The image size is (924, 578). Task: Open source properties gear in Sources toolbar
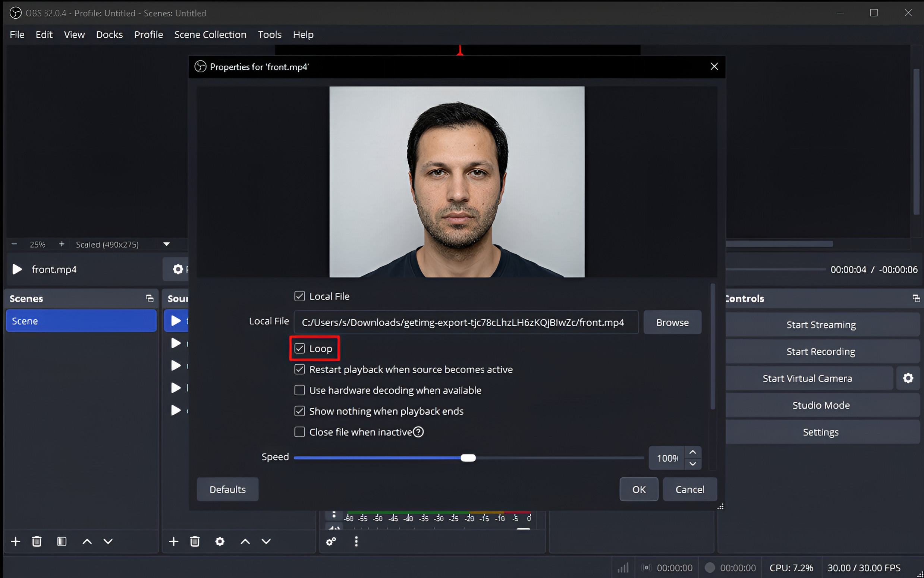point(220,541)
